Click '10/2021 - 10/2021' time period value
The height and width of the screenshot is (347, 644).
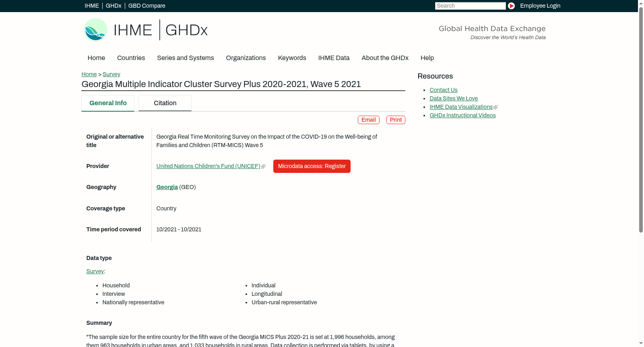[x=179, y=230]
